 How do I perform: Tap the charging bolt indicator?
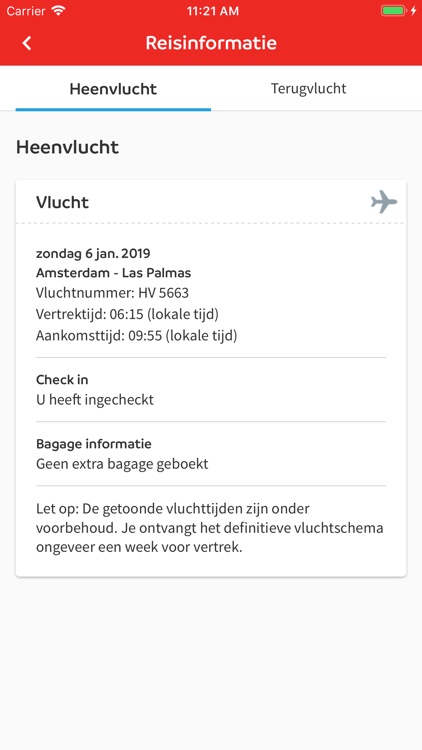(x=414, y=11)
